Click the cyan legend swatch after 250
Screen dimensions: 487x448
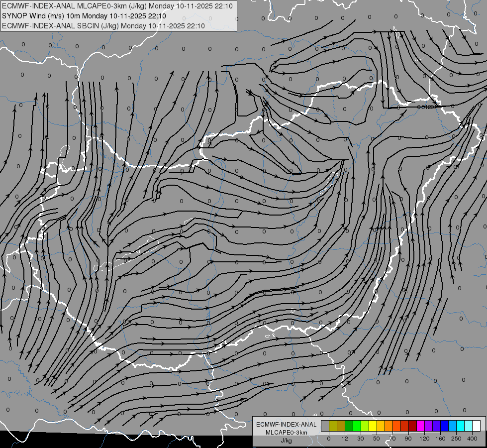[460, 426]
